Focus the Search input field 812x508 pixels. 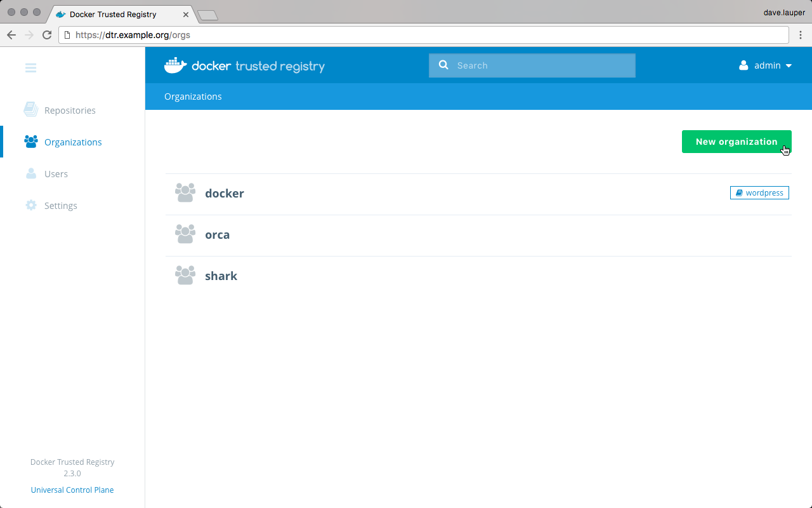[539, 65]
